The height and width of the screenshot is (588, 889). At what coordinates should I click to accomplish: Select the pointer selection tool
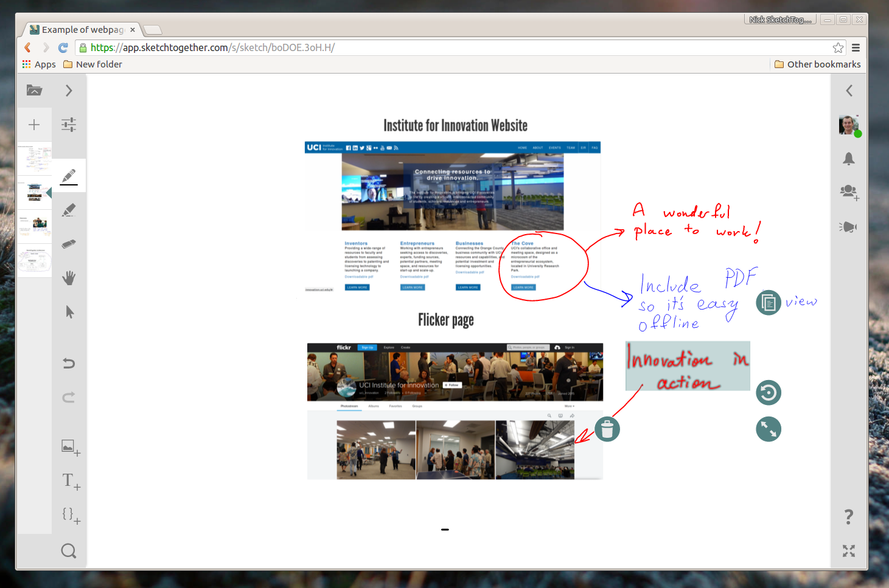(x=69, y=312)
